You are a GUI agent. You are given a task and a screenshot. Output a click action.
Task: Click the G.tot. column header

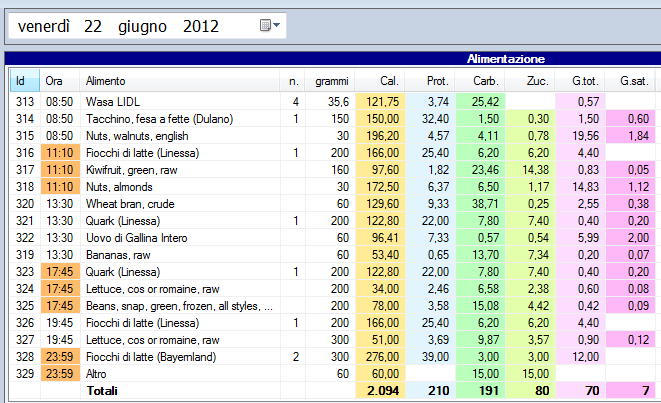click(580, 81)
